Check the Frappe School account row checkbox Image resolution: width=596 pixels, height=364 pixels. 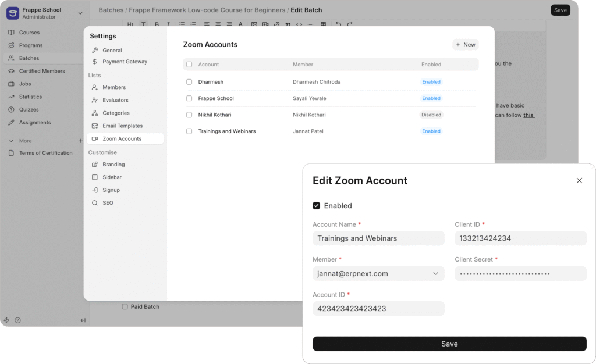click(189, 98)
